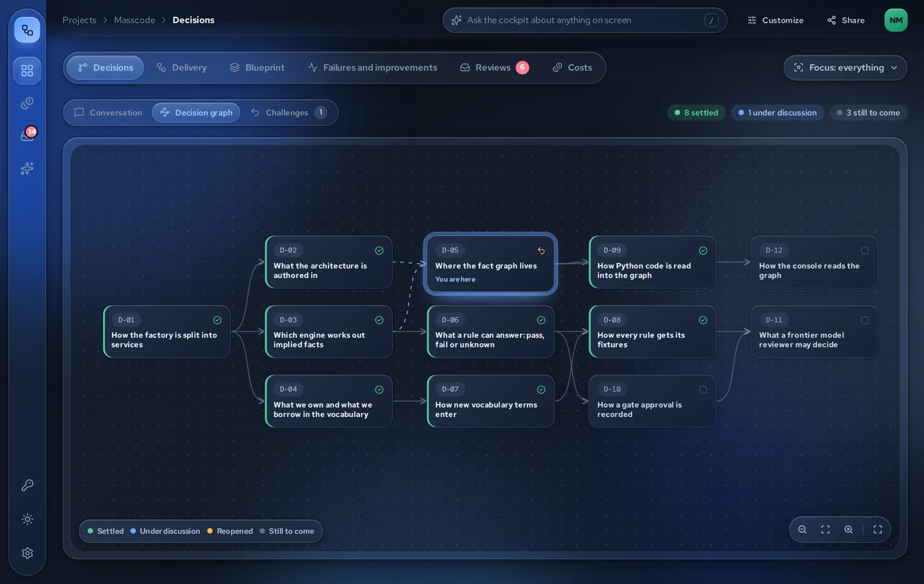
Task: Open Failures and improvements tab
Action: coord(372,68)
